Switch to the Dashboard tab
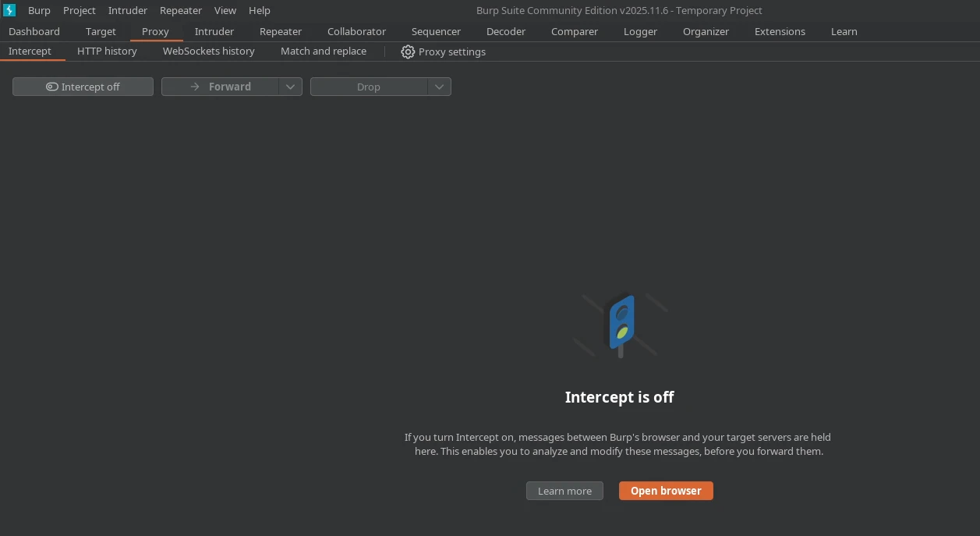 [x=34, y=31]
